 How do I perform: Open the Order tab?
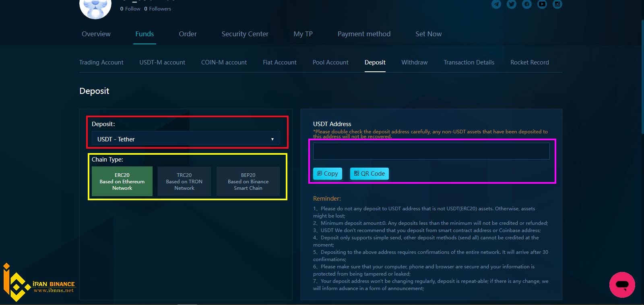[188, 34]
